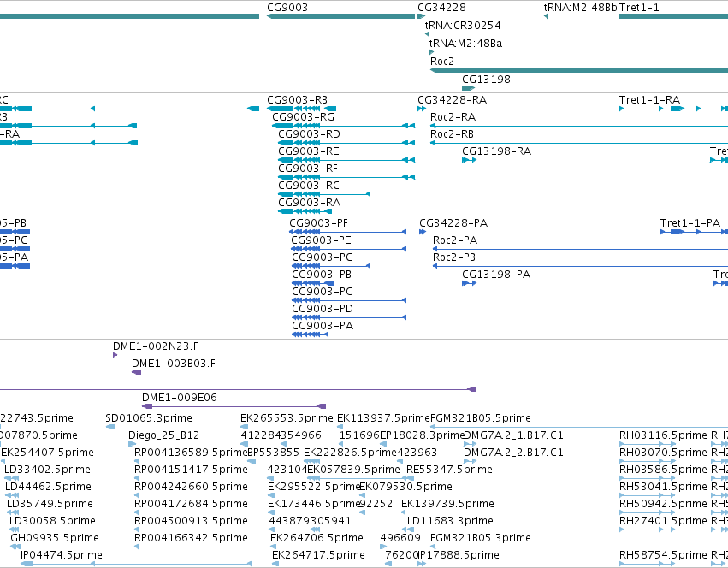Select protein CG9003-PC
The width and height of the screenshot is (728, 568).
click(x=322, y=257)
